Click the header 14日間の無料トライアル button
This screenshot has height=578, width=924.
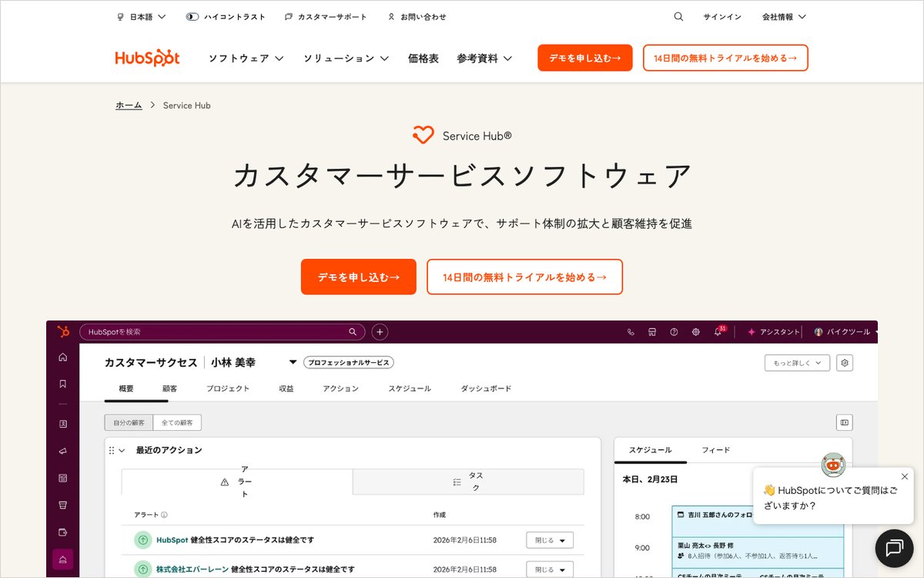click(725, 58)
